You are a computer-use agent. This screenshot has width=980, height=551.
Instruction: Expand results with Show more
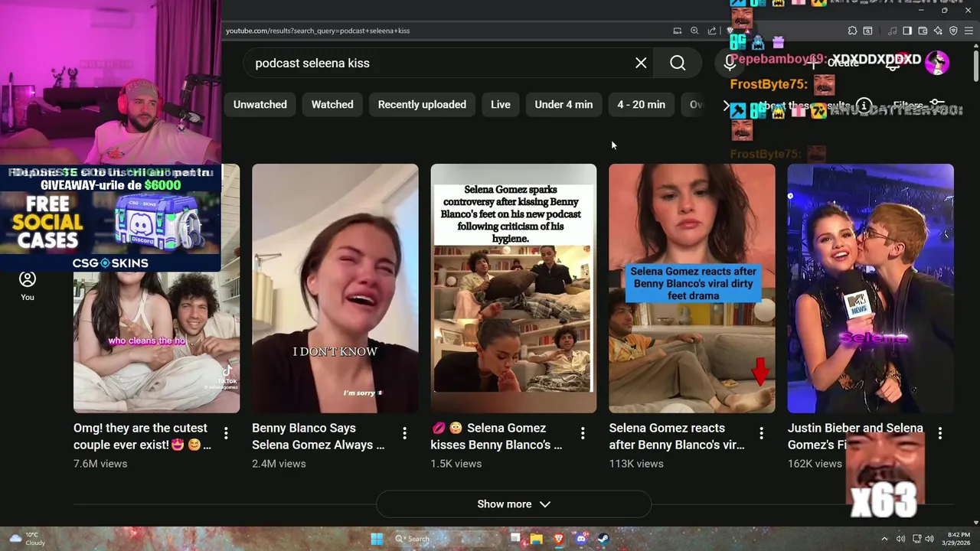pos(514,504)
